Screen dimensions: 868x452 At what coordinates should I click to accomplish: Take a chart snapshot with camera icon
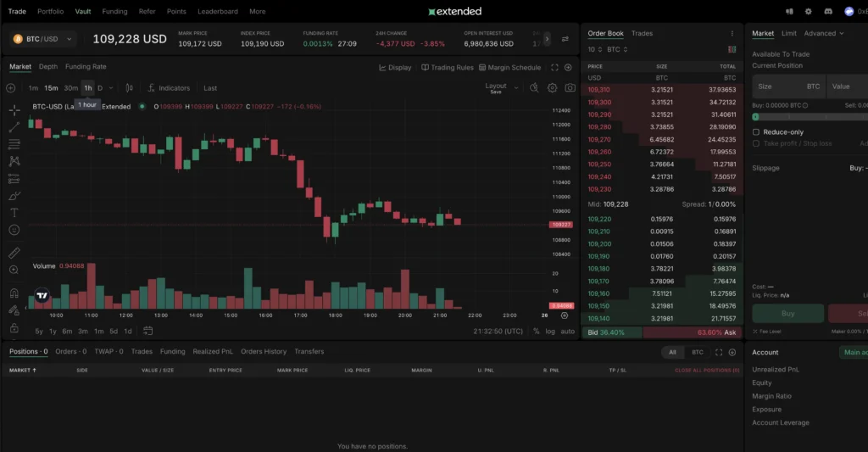pos(570,88)
